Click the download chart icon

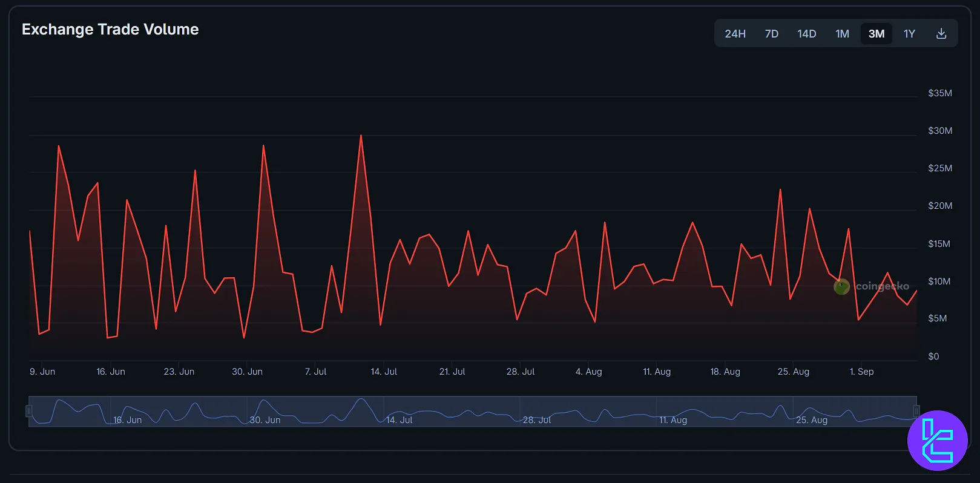click(x=941, y=34)
